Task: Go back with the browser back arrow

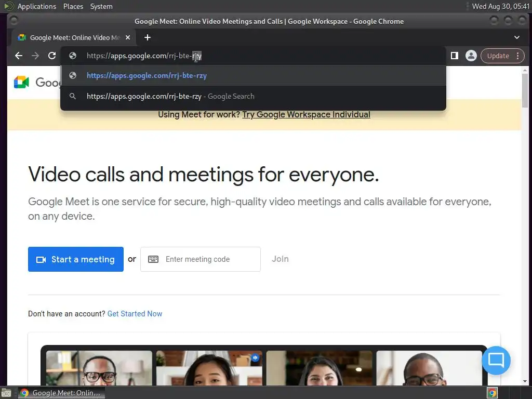Action: pyautogui.click(x=19, y=56)
